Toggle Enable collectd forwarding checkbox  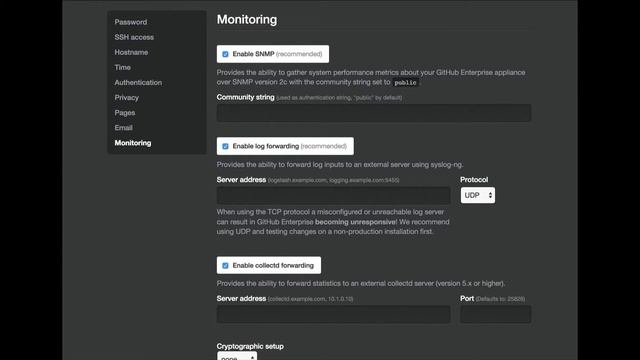[225, 265]
